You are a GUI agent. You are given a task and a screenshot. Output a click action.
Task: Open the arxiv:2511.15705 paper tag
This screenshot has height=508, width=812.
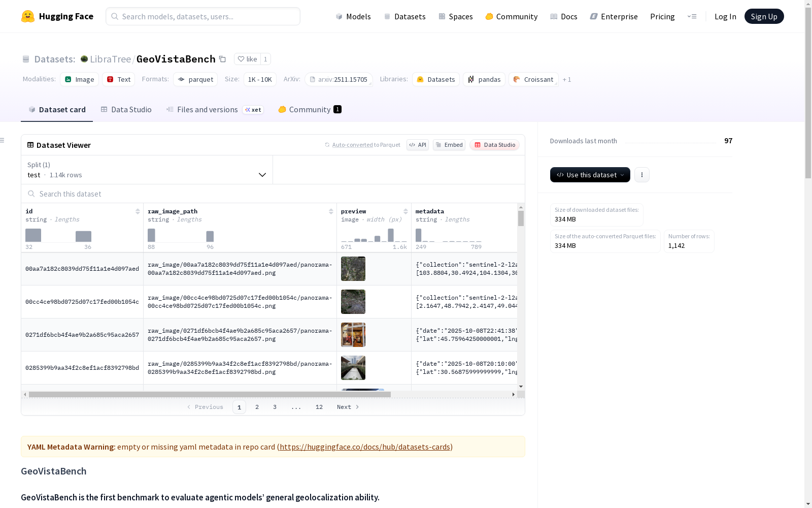tap(339, 79)
